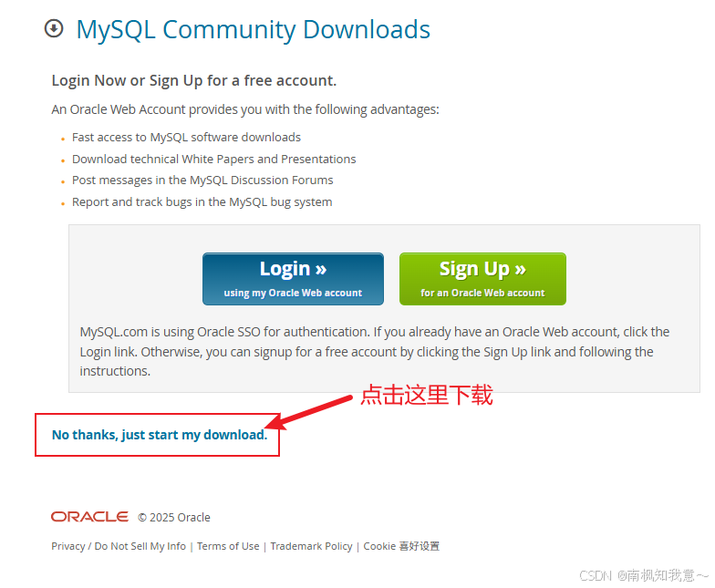The height and width of the screenshot is (588, 715).
Task: Click the 'Download technical White Papers' bullet
Action: (x=213, y=159)
